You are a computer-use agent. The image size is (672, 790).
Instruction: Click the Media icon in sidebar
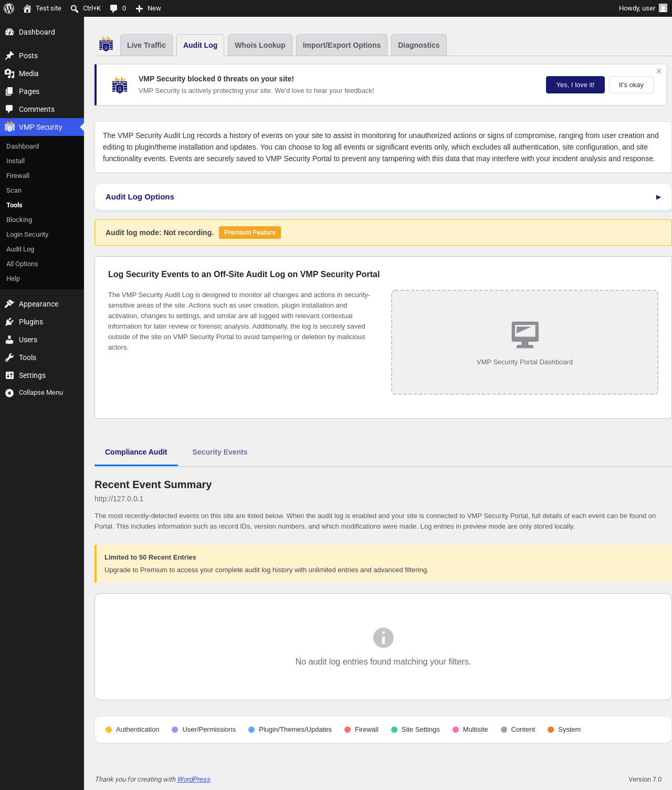(9, 73)
